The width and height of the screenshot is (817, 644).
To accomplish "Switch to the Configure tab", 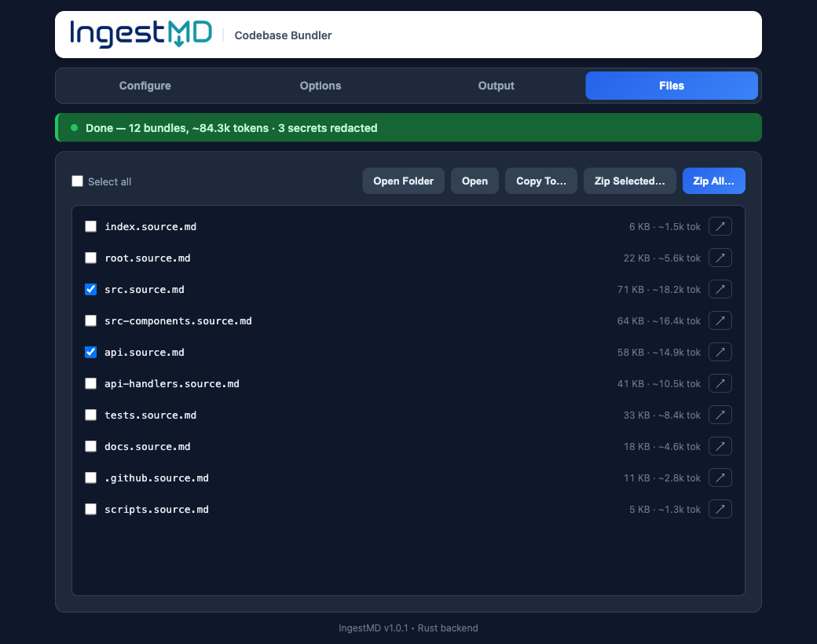I will coord(145,86).
